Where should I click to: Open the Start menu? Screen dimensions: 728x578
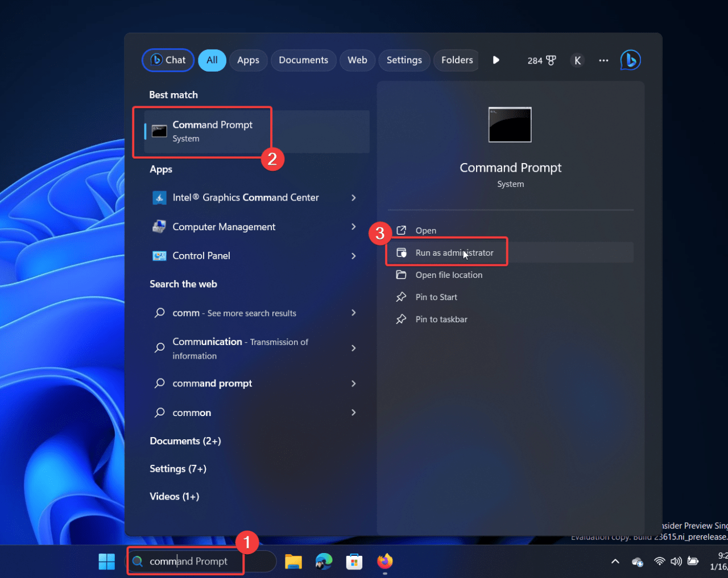(x=106, y=562)
